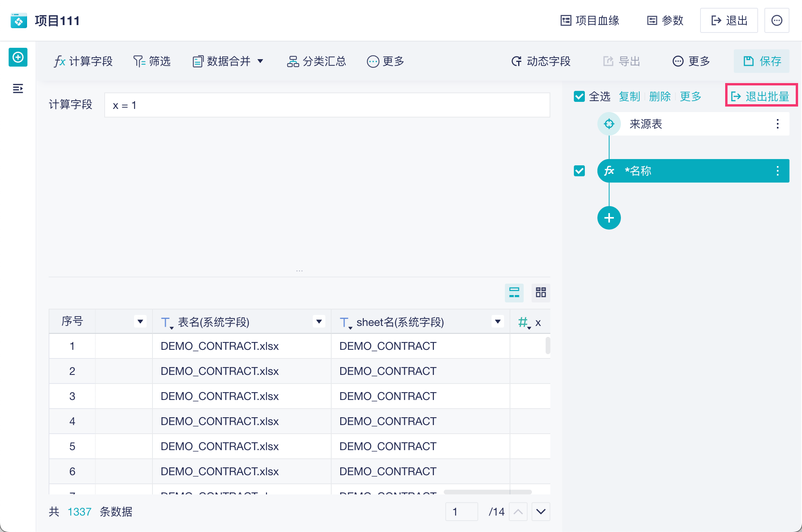Uncheck the 全选 select-all checkbox
Screen dimensions: 802x532
pos(579,96)
